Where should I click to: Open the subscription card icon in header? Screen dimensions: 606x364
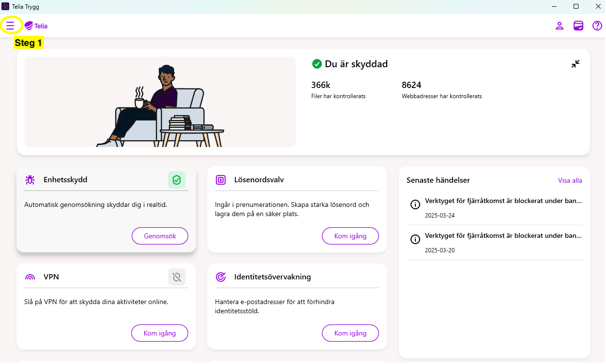(x=578, y=26)
